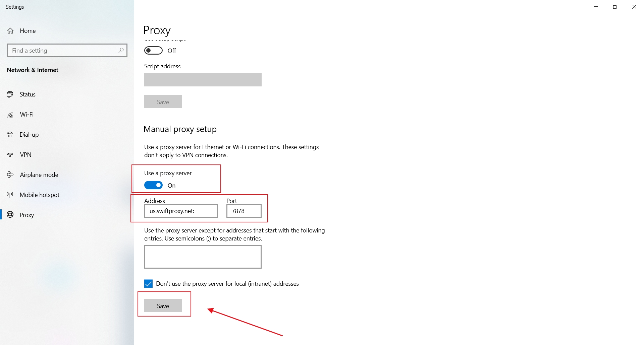Save the manual proxy setup
644x345 pixels.
point(163,306)
